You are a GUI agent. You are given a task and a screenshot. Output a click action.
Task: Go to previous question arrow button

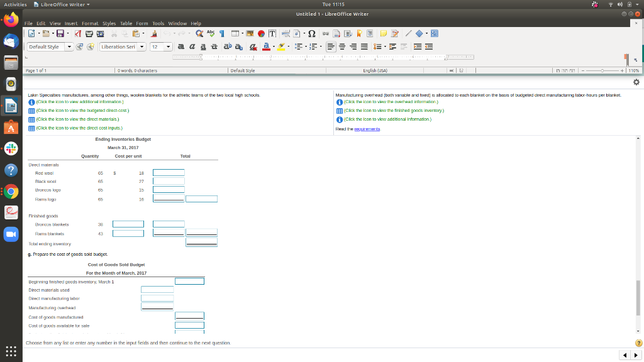[625, 355]
